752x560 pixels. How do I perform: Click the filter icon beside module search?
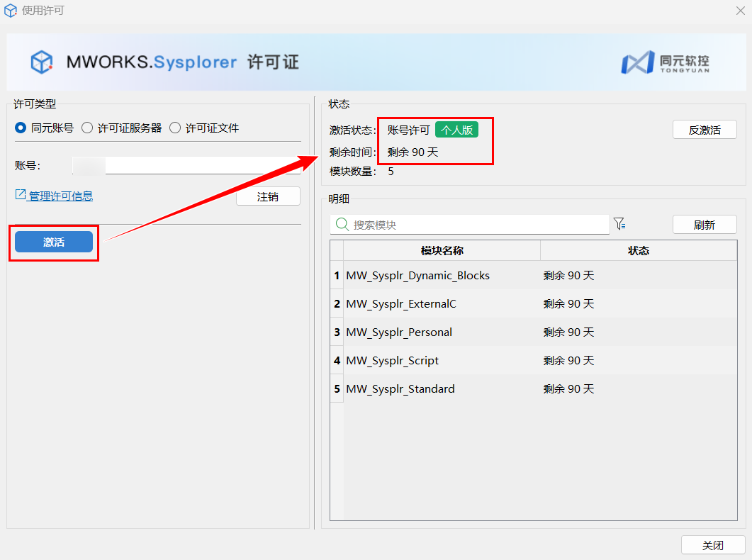click(x=619, y=224)
